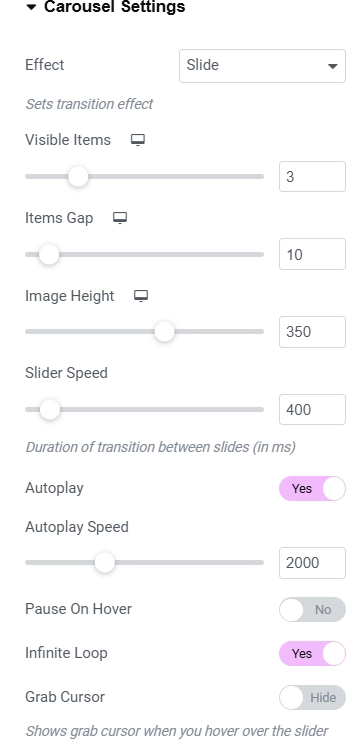The height and width of the screenshot is (747, 361).
Task: Collapse the Carousel Settings section arrow
Action: click(x=31, y=8)
